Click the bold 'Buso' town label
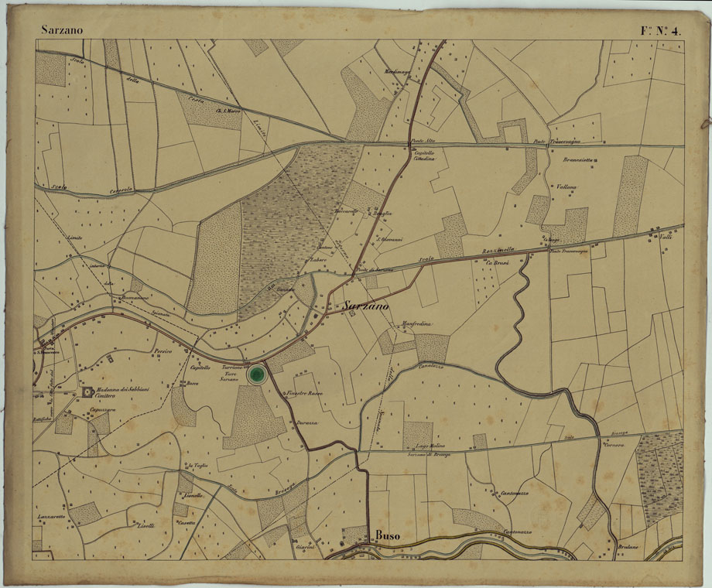This screenshot has height=588, width=712. [389, 535]
